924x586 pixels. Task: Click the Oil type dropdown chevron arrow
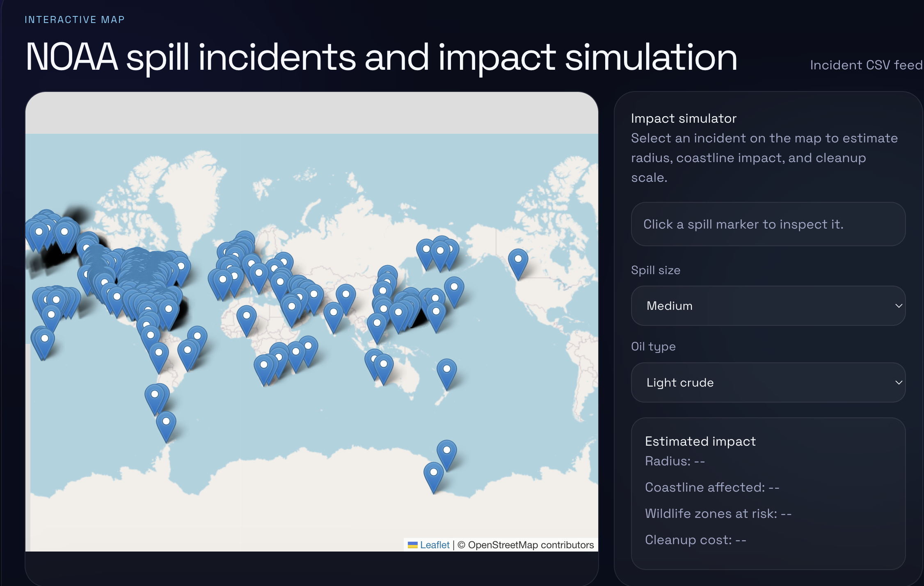898,382
